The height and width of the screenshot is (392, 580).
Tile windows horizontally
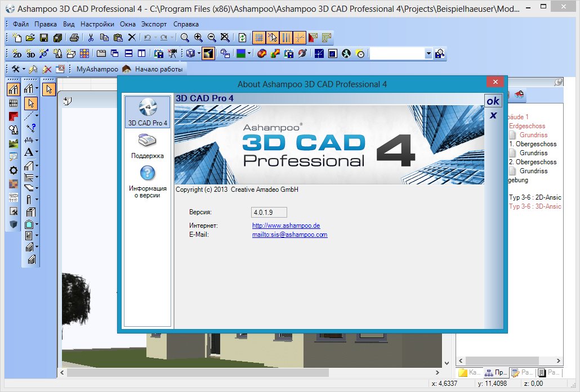click(128, 53)
